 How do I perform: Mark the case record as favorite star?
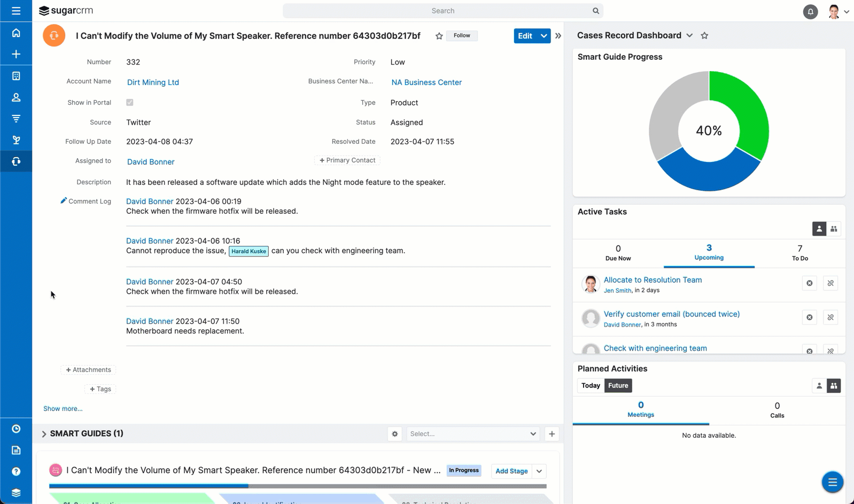pyautogui.click(x=439, y=36)
